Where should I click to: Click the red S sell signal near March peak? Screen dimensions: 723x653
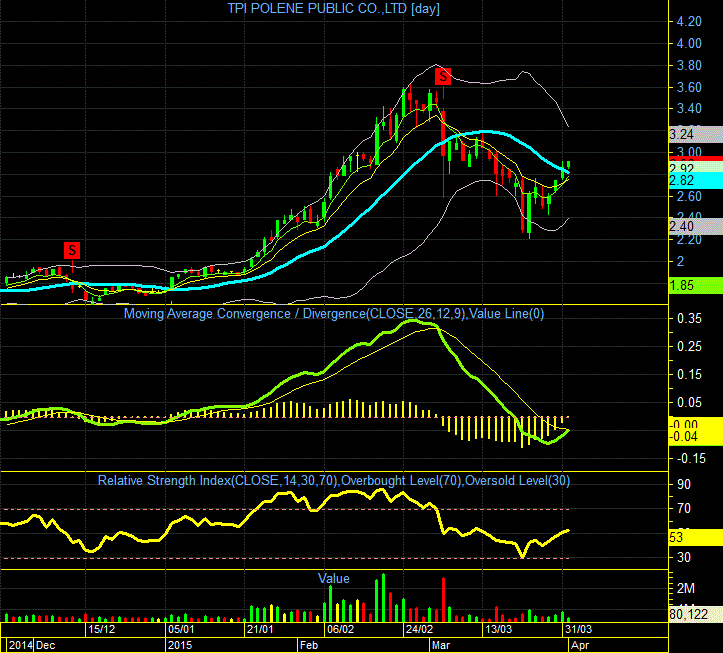(443, 76)
